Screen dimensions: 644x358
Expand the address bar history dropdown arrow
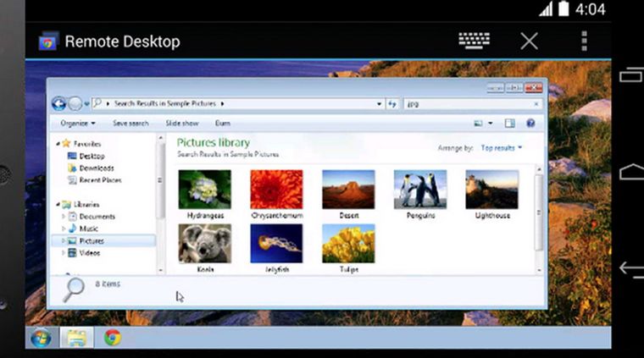(x=379, y=104)
